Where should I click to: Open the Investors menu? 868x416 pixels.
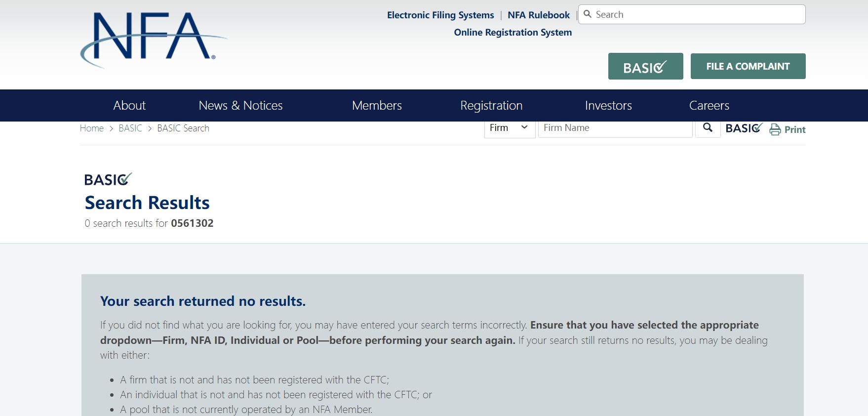(x=608, y=105)
